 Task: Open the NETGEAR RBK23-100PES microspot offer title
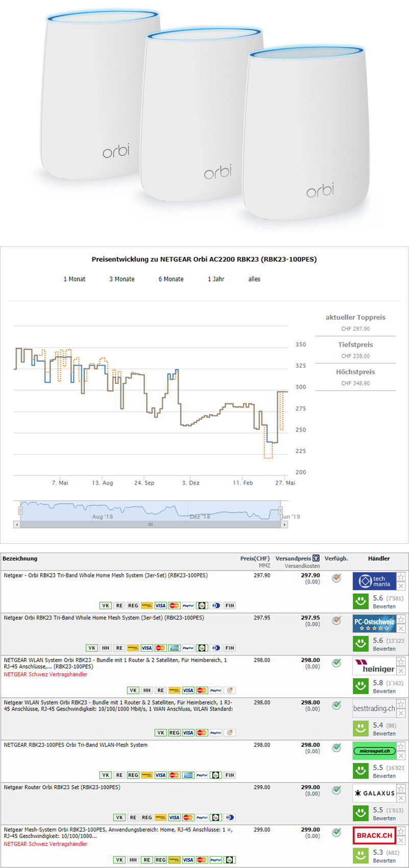pyautogui.click(x=76, y=745)
